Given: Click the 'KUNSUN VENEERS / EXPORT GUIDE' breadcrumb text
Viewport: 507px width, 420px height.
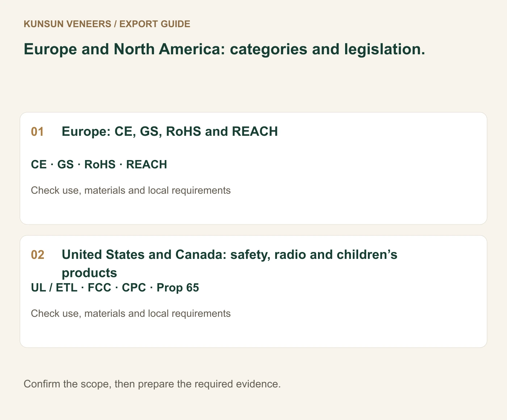Looking at the screenshot, I should click(x=107, y=24).
